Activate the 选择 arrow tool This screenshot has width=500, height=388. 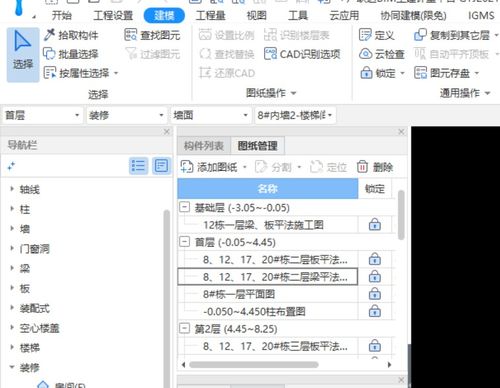point(23,55)
